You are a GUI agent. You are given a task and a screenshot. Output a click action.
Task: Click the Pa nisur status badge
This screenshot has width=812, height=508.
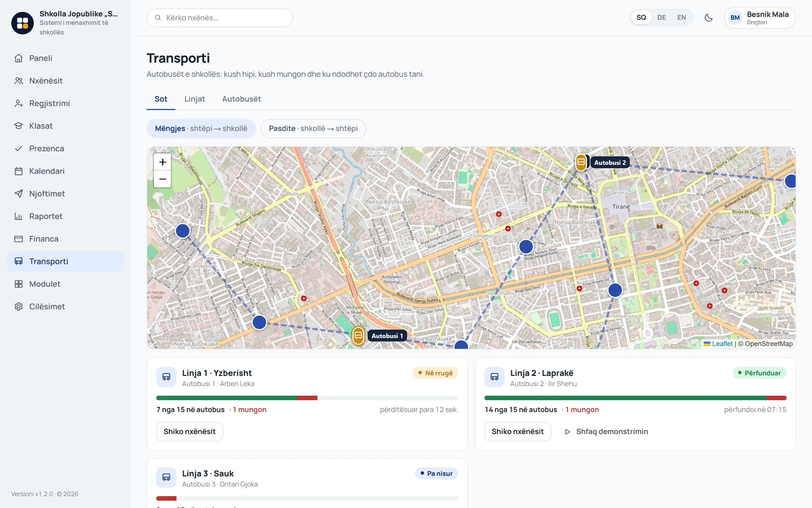coord(436,473)
